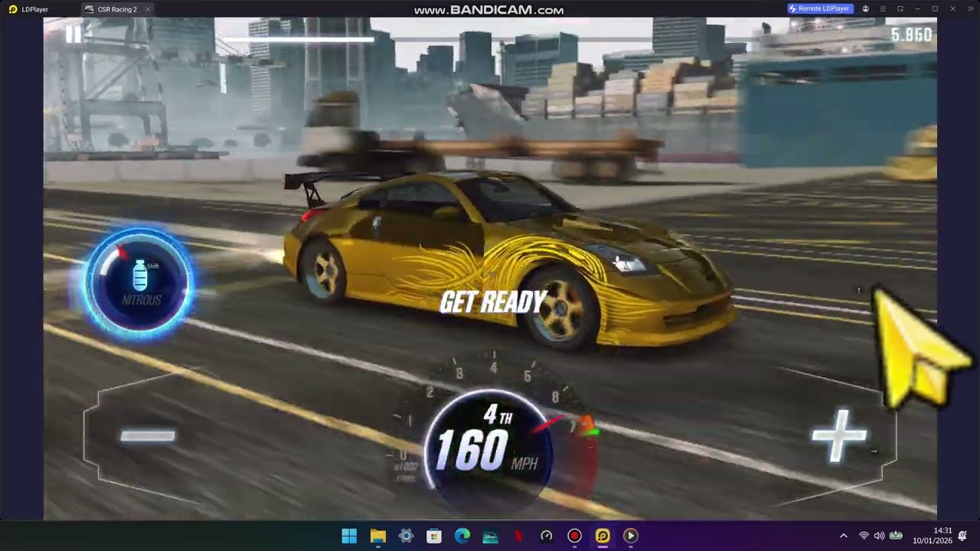Open the LDPlayer user account icon
Screen dimensions: 980x551
pyautogui.click(x=865, y=8)
